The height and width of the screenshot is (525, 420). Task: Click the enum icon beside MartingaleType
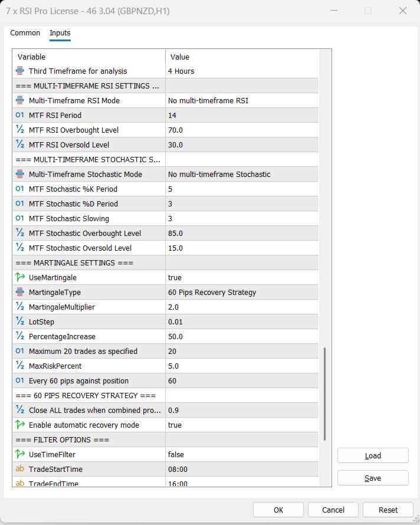pyautogui.click(x=20, y=293)
